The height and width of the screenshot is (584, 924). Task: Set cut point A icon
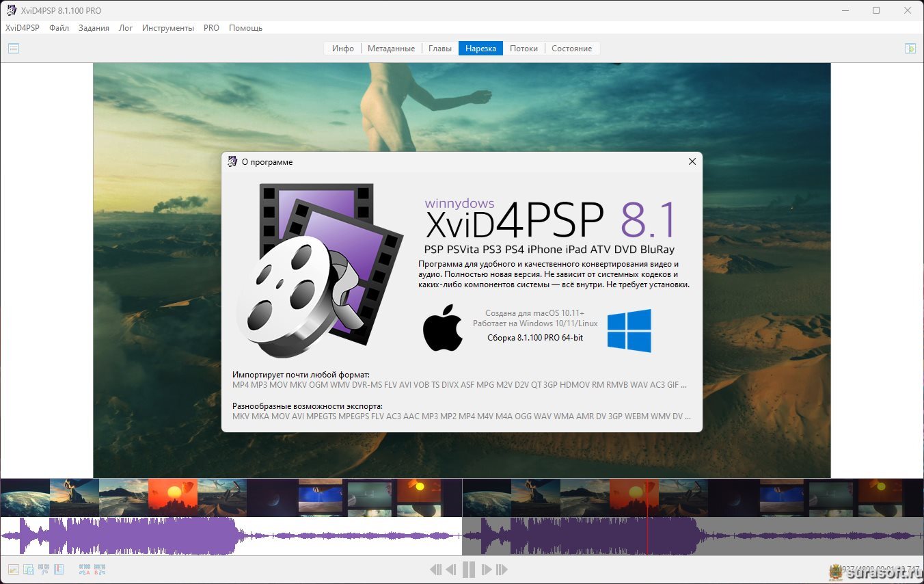click(85, 569)
